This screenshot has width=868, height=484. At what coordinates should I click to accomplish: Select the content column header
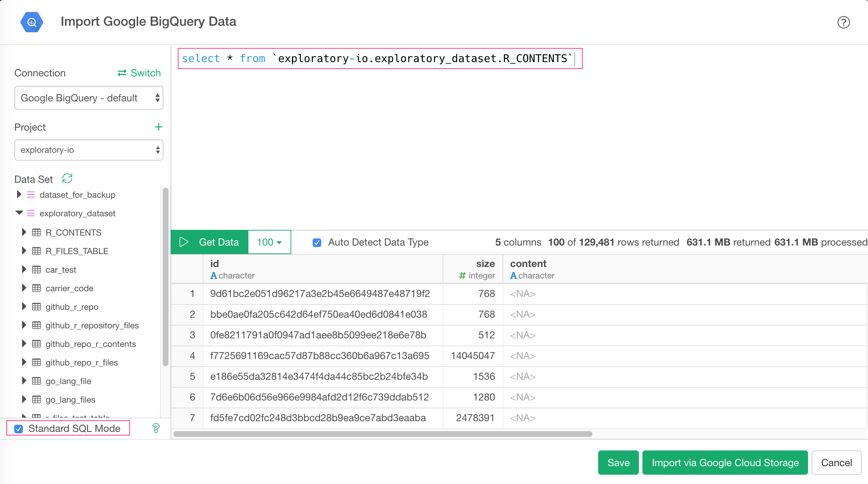click(x=685, y=269)
